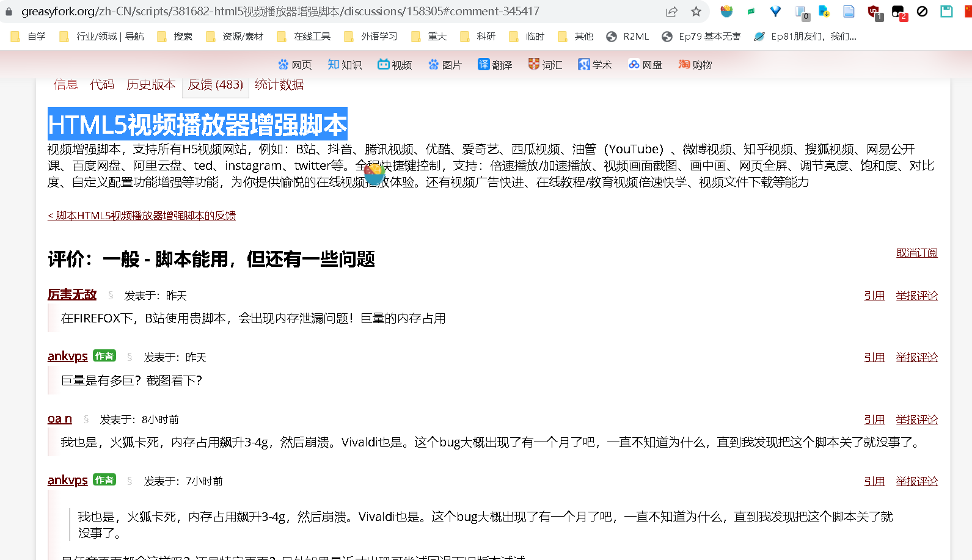
Task: Report ankvps's 昨天 comment via 举报评论
Action: coord(917,357)
